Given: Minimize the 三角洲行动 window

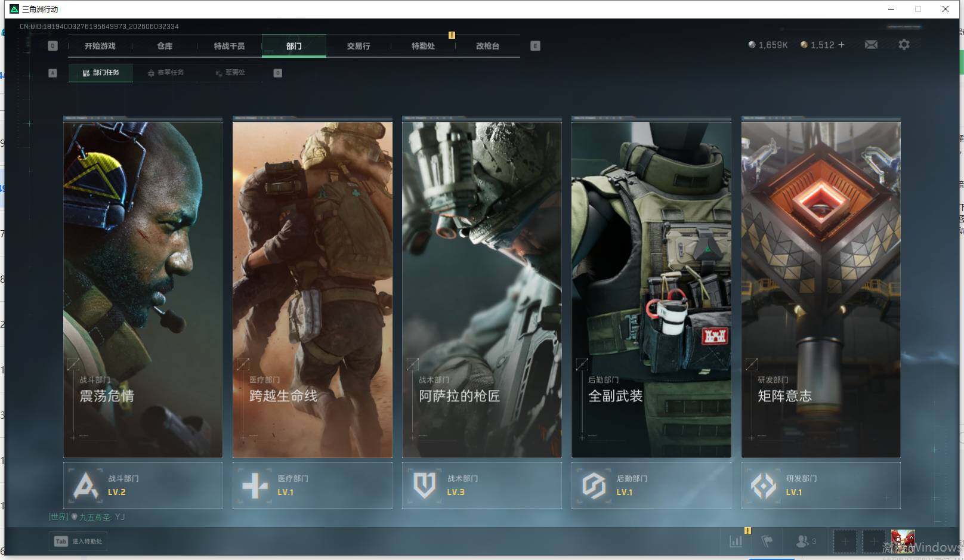Looking at the screenshot, I should [x=891, y=9].
